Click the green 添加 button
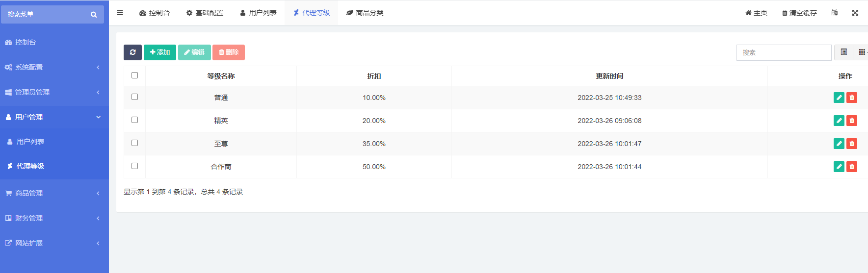868x273 pixels. tap(160, 52)
